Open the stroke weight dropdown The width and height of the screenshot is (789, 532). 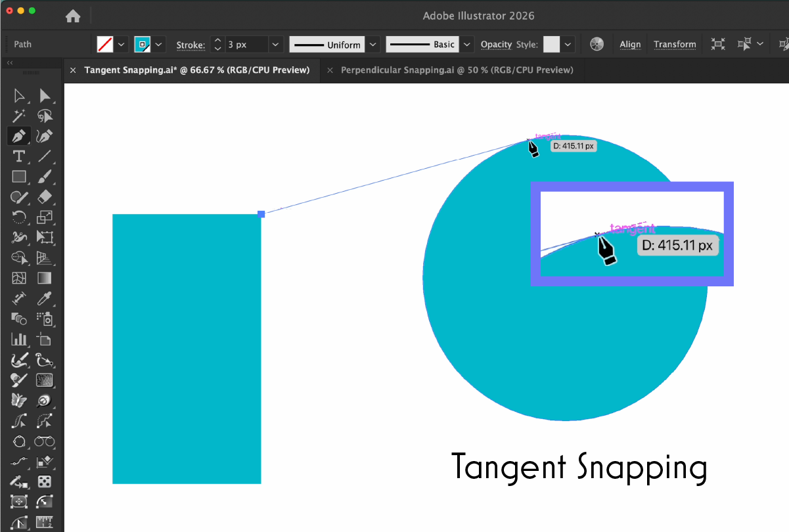pyautogui.click(x=276, y=44)
